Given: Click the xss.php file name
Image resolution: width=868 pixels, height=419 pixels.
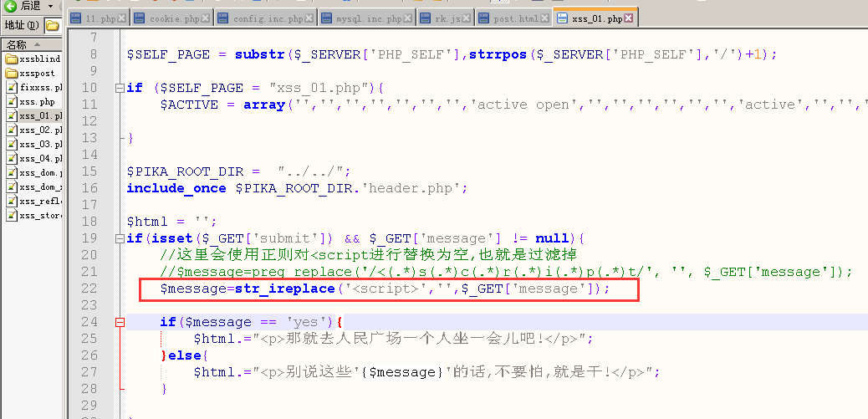Looking at the screenshot, I should pyautogui.click(x=37, y=102).
